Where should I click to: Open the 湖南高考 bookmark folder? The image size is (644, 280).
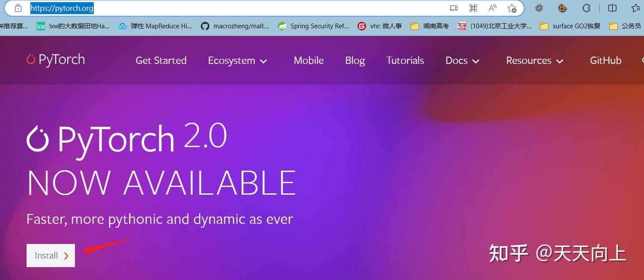point(429,26)
